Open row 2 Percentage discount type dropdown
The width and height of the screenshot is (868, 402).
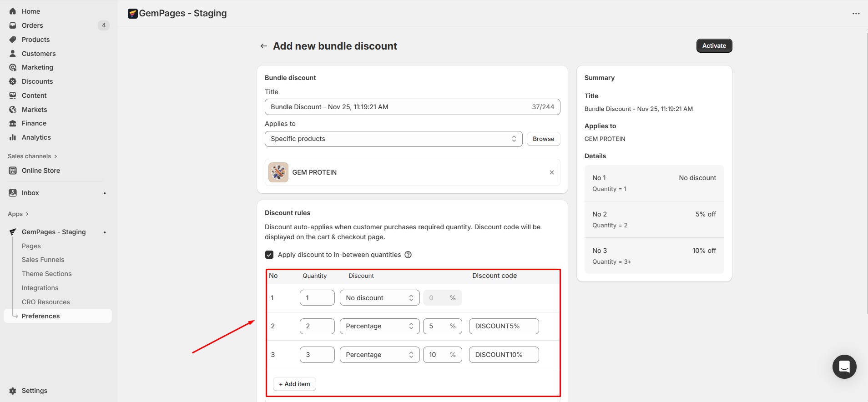[x=379, y=326]
